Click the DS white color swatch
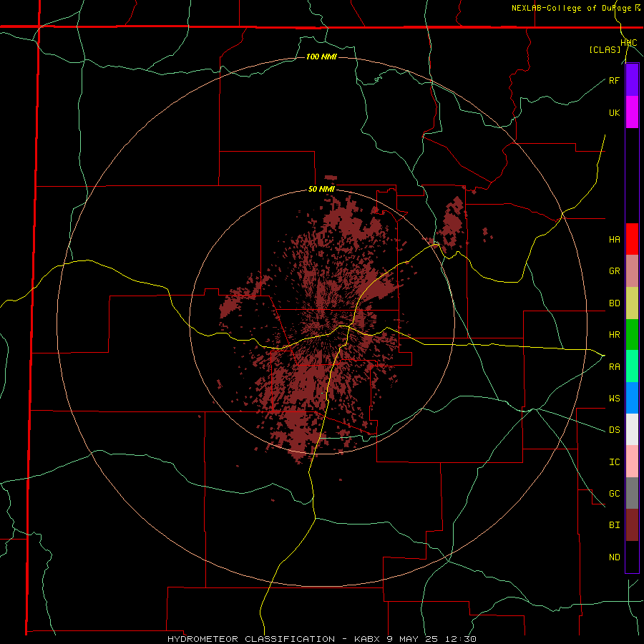This screenshot has width=644, height=644. (x=632, y=429)
